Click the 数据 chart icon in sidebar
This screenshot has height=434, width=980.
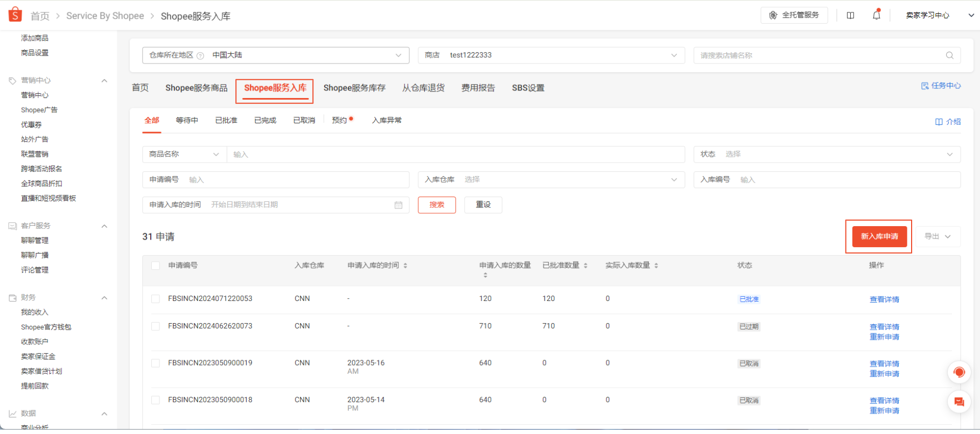tap(12, 414)
